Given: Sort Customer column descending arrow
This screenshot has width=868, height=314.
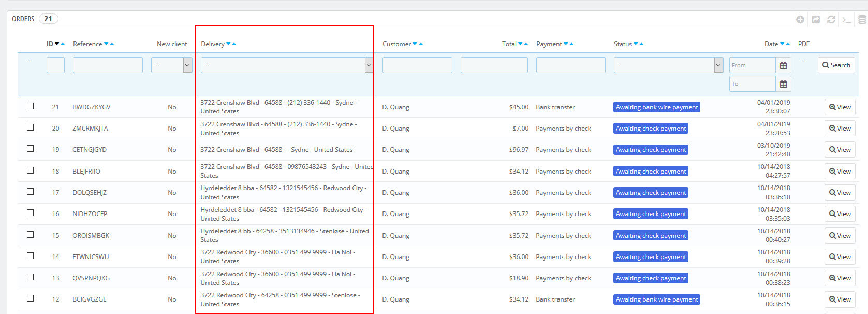Looking at the screenshot, I should [415, 44].
